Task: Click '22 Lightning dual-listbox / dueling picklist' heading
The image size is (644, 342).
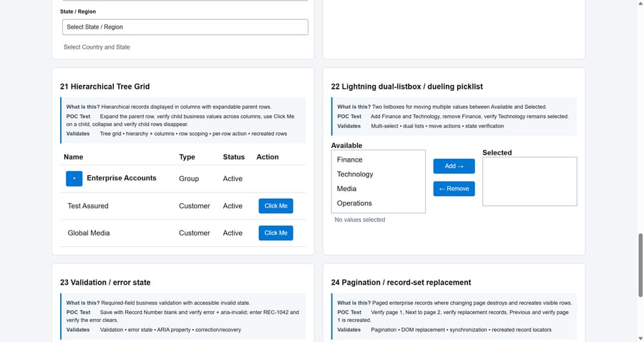Action: coord(407,87)
